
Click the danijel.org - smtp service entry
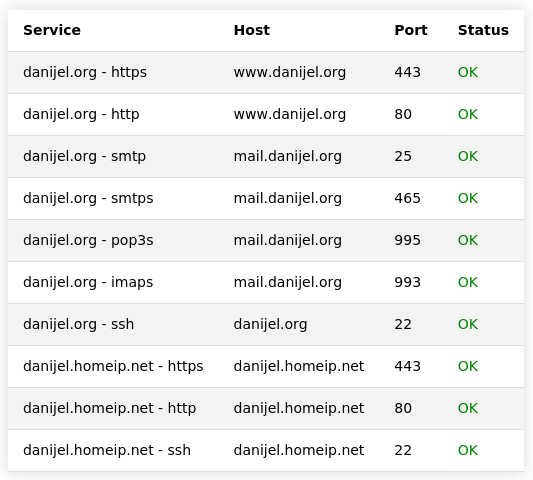click(84, 156)
